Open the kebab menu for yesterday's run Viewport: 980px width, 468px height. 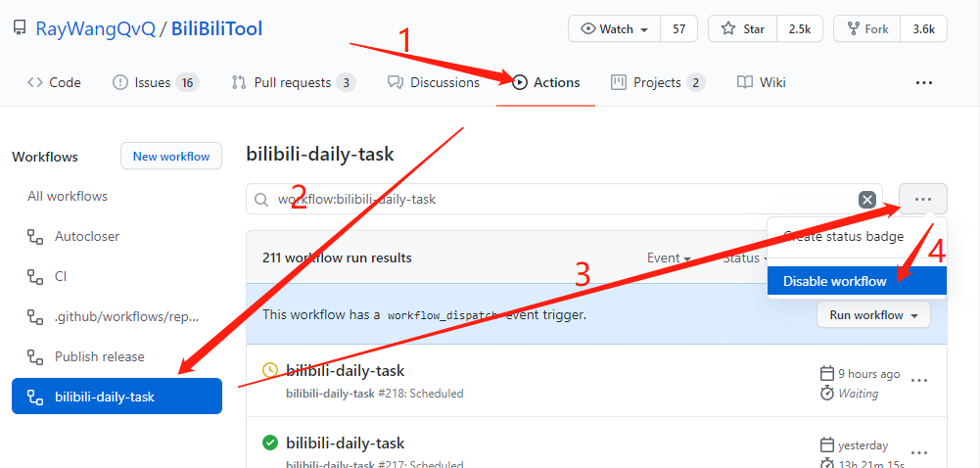point(919,452)
